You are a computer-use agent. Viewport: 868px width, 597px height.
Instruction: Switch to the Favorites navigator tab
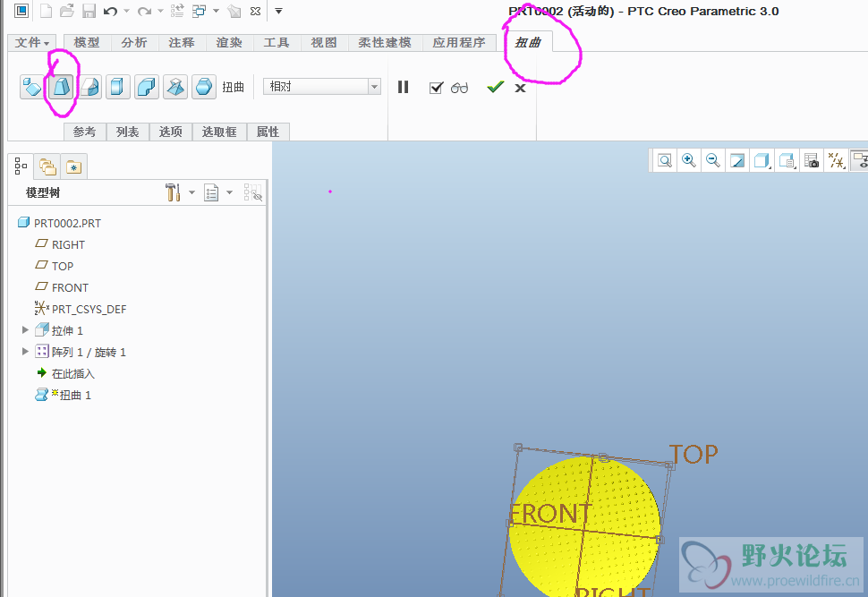(x=73, y=166)
